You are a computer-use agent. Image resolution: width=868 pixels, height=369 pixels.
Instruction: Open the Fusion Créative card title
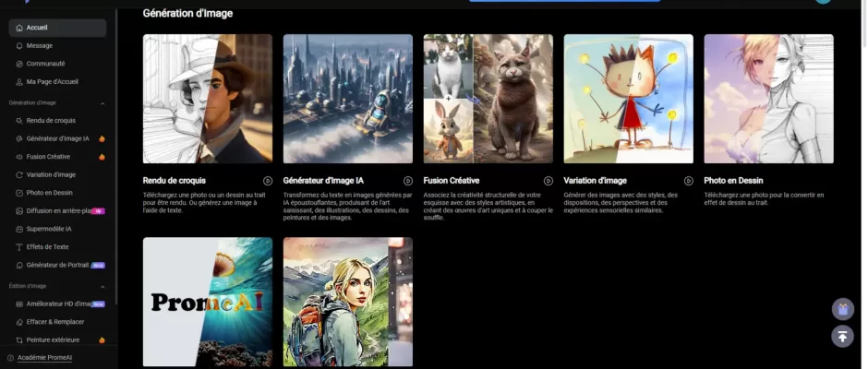point(452,181)
